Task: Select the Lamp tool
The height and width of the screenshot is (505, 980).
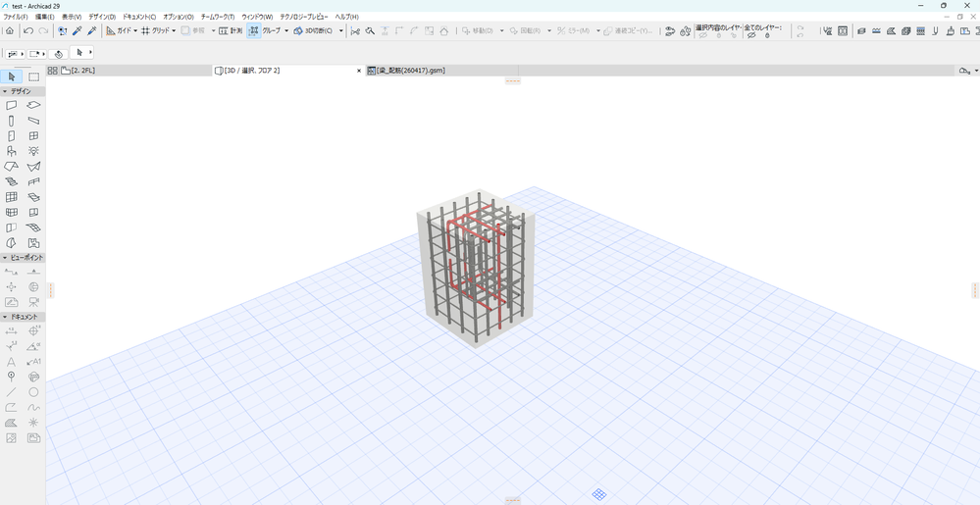Action: click(x=33, y=151)
